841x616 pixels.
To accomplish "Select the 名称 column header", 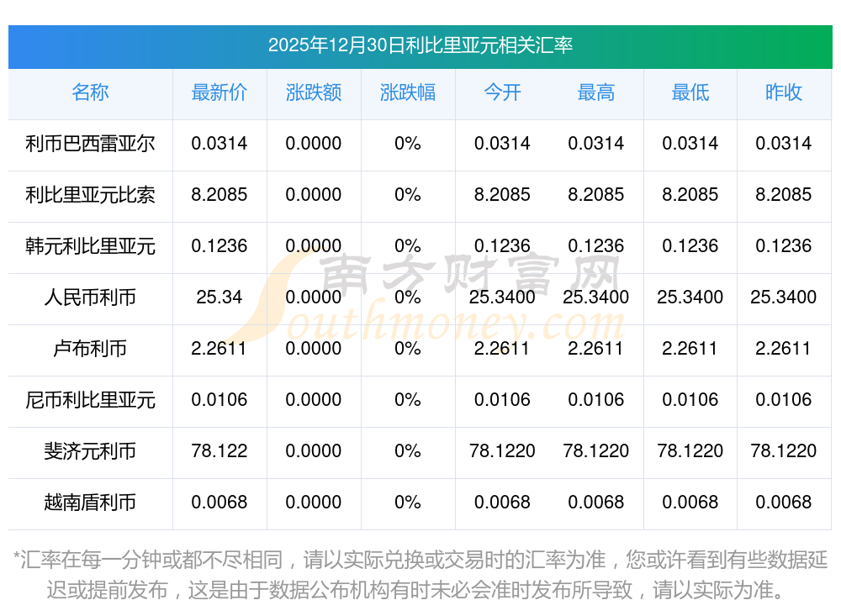I will tap(90, 92).
